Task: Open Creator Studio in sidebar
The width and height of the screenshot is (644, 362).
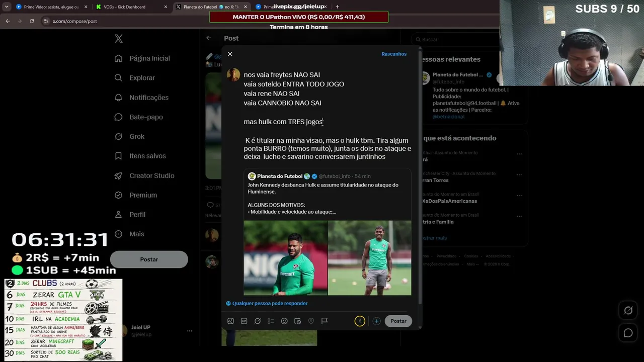Action: (x=144, y=175)
